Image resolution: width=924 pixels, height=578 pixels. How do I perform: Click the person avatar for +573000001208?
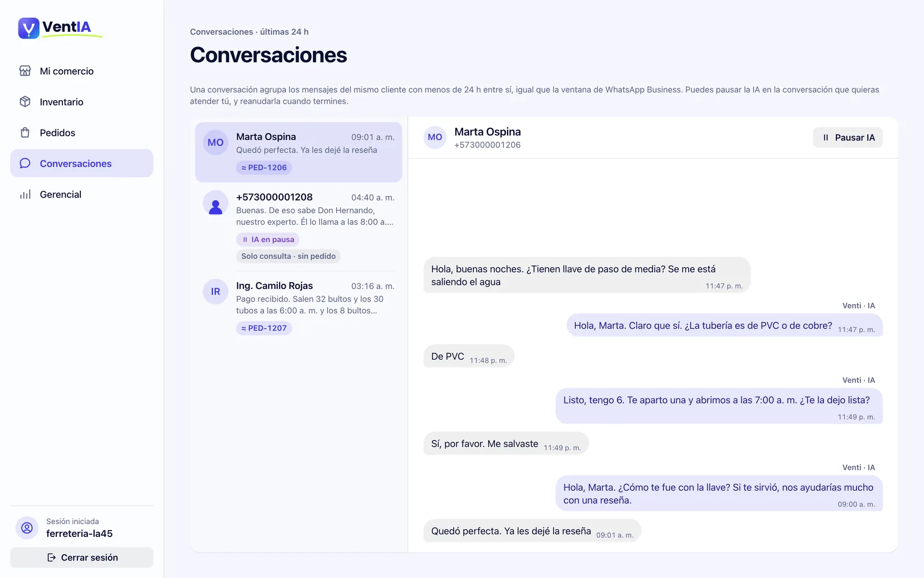tap(215, 203)
